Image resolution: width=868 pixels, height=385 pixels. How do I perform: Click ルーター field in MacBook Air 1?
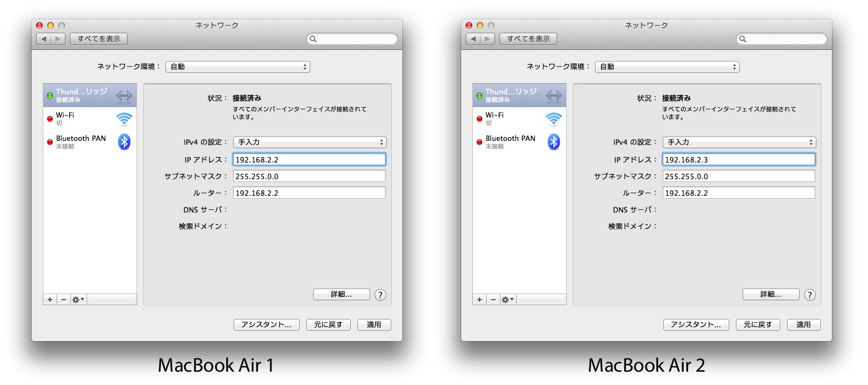point(309,193)
